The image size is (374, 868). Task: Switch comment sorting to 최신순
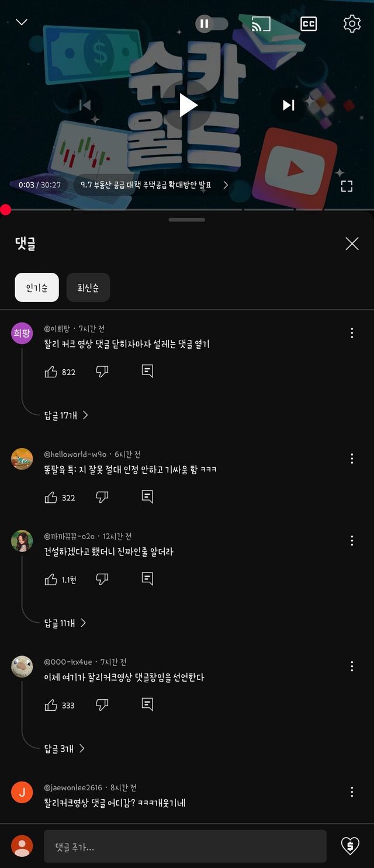point(88,287)
